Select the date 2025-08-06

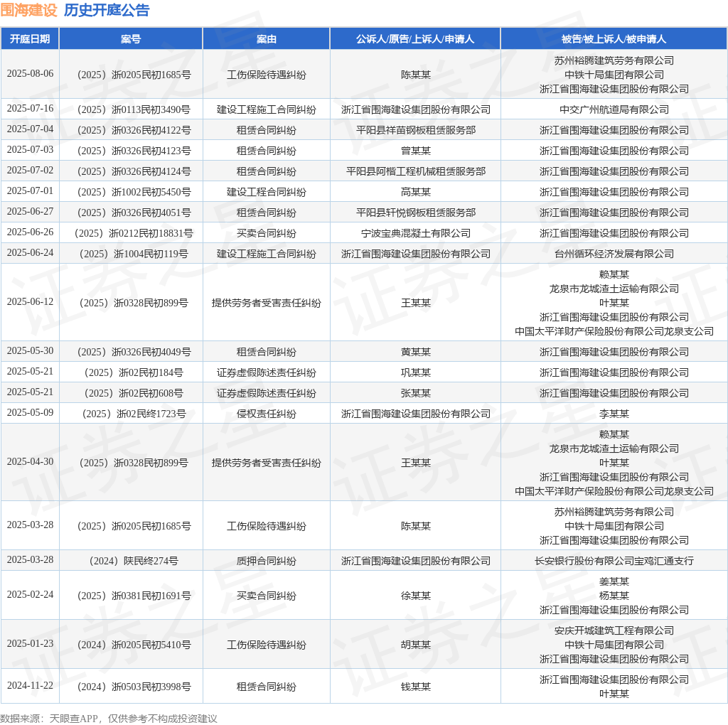[30, 74]
